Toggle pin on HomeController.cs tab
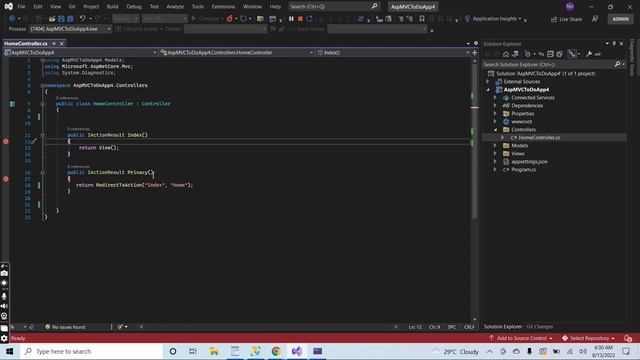 (x=54, y=43)
